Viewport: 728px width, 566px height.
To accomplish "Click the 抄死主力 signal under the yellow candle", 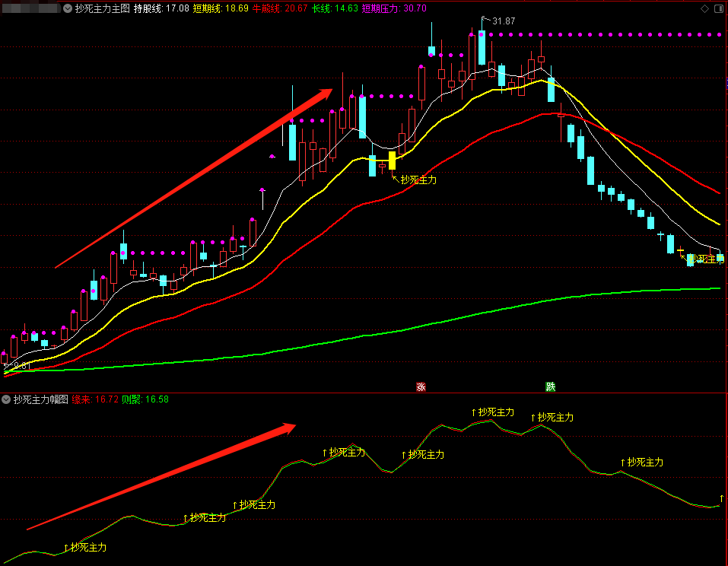I will [x=418, y=180].
